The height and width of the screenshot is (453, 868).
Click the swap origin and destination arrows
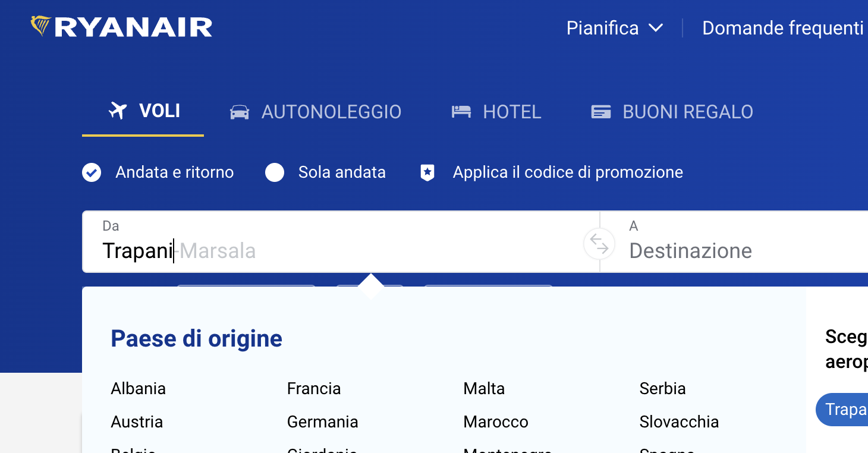pyautogui.click(x=599, y=244)
